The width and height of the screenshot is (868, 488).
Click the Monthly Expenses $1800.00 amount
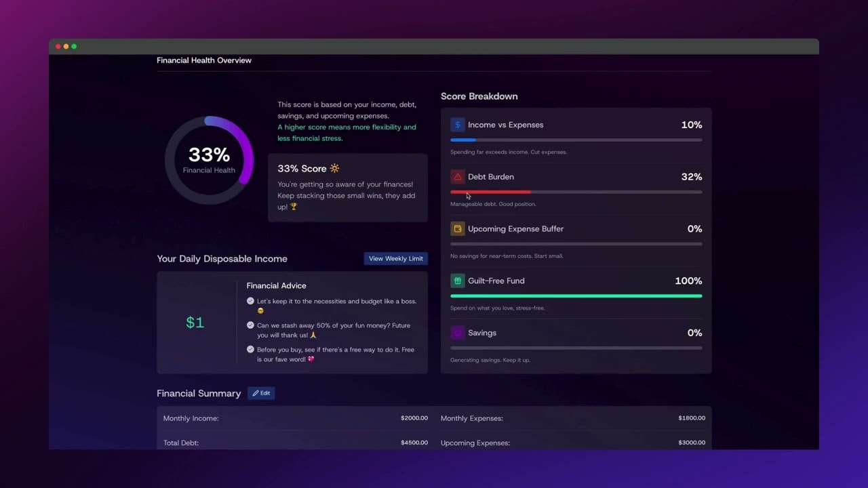[692, 418]
